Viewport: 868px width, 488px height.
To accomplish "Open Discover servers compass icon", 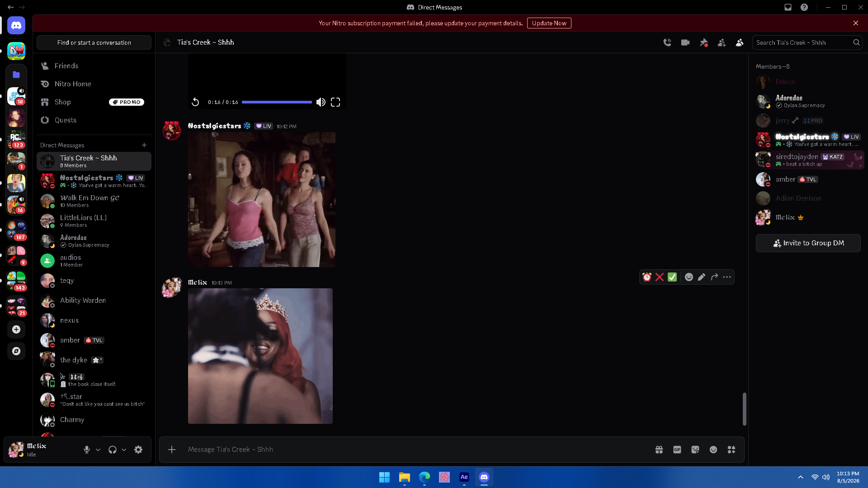I will [x=16, y=351].
